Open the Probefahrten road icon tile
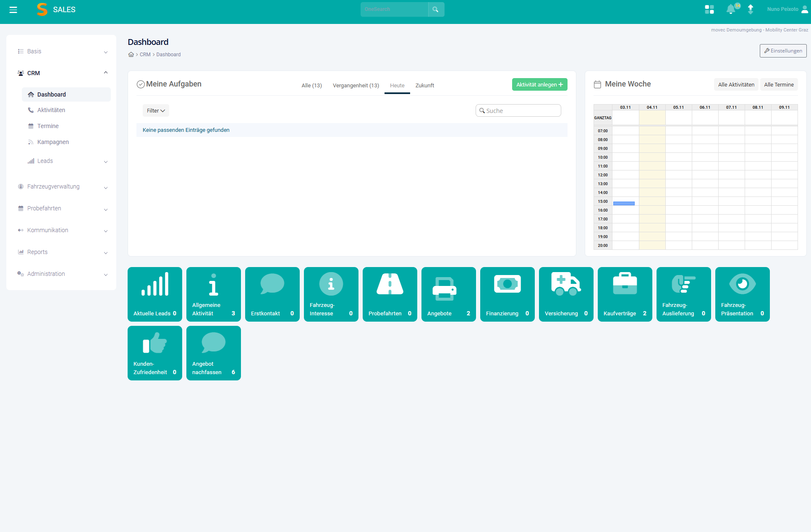Image resolution: width=811 pixels, height=532 pixels. [390, 294]
